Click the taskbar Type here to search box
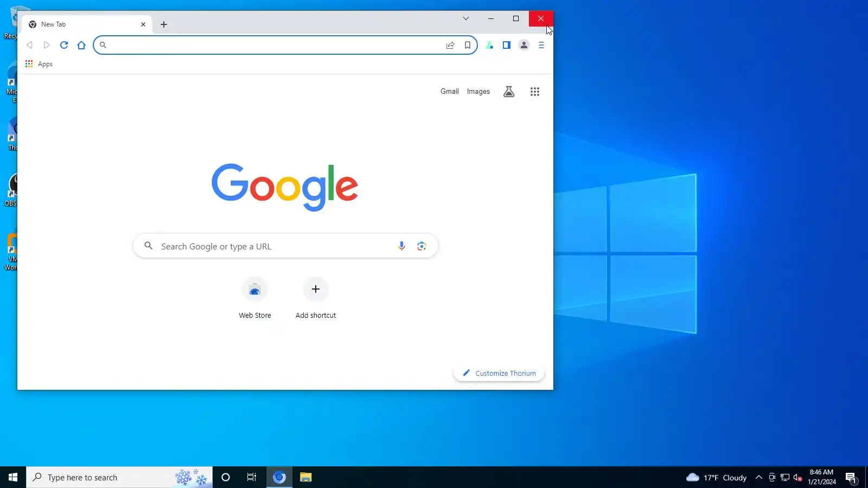The height and width of the screenshot is (488, 868). [119, 477]
